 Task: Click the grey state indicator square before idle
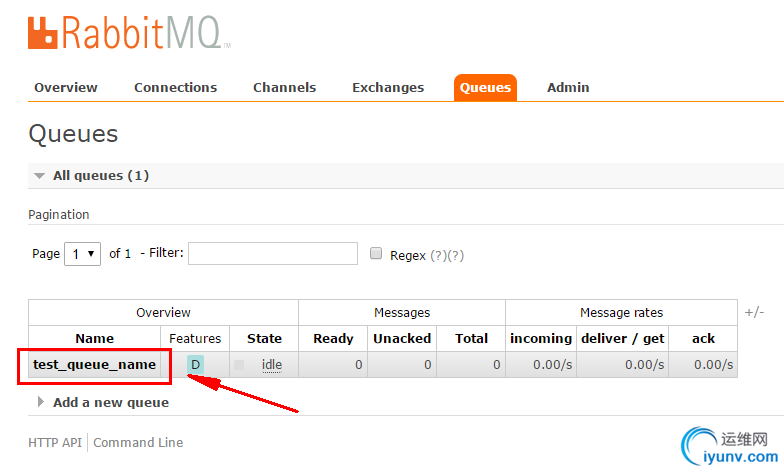point(239,364)
